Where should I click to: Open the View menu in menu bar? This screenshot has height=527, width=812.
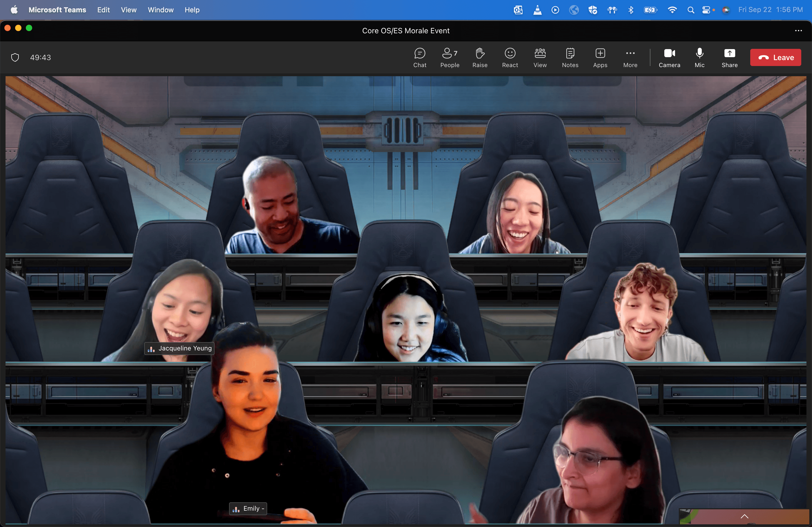point(129,10)
